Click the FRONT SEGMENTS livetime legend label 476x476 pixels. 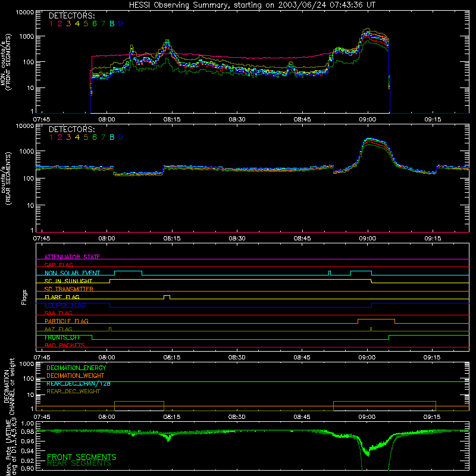(x=82, y=457)
